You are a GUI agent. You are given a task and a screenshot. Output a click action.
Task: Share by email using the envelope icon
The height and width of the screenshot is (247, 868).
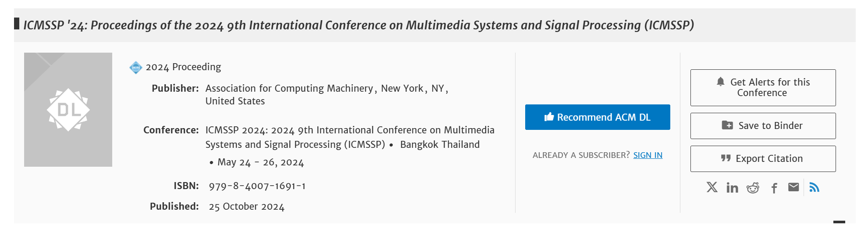(x=793, y=187)
